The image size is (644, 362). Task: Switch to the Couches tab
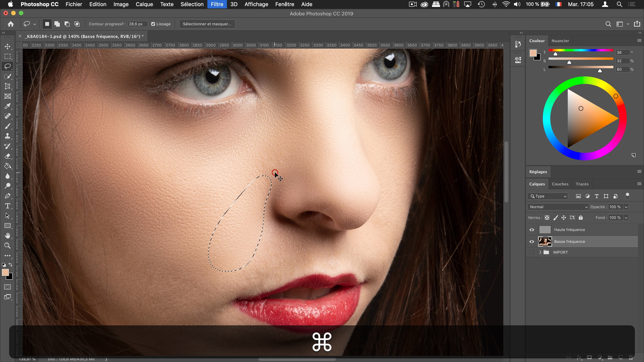559,183
